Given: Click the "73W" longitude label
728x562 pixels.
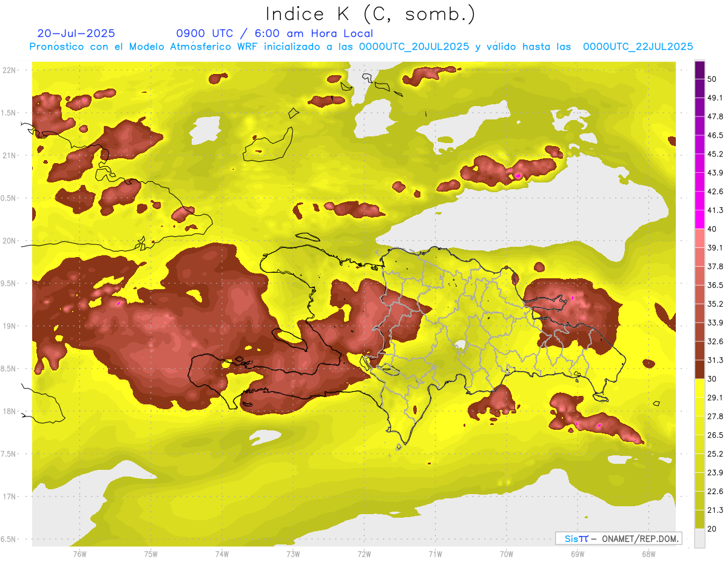Looking at the screenshot, I should tap(293, 554).
